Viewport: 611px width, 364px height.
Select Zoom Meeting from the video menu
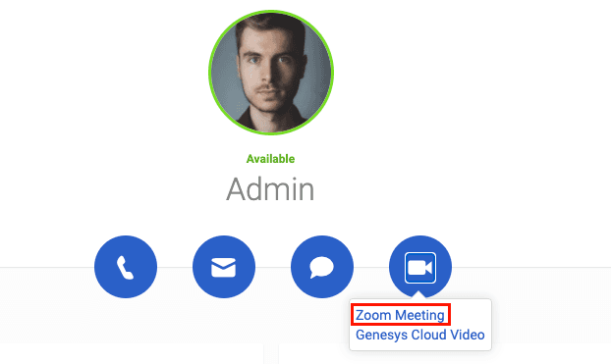click(x=400, y=315)
